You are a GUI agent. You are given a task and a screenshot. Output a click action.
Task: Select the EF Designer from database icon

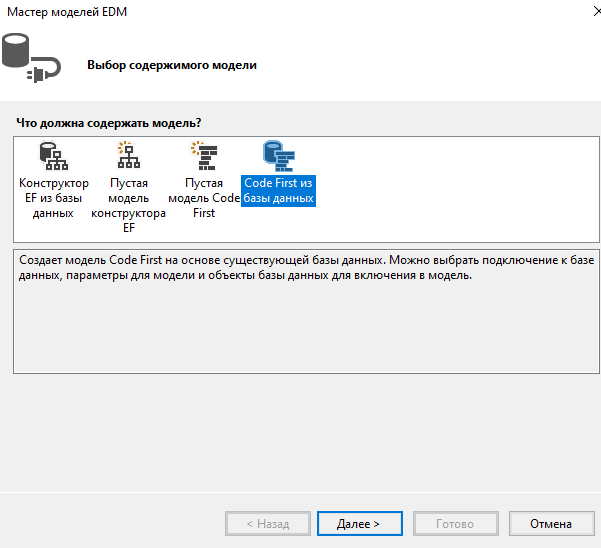53,156
